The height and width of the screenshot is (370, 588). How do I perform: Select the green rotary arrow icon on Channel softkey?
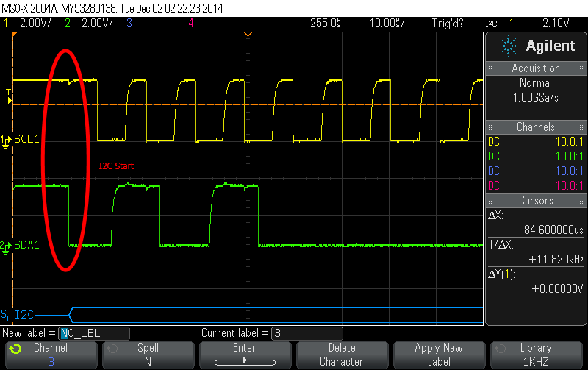[x=15, y=349]
